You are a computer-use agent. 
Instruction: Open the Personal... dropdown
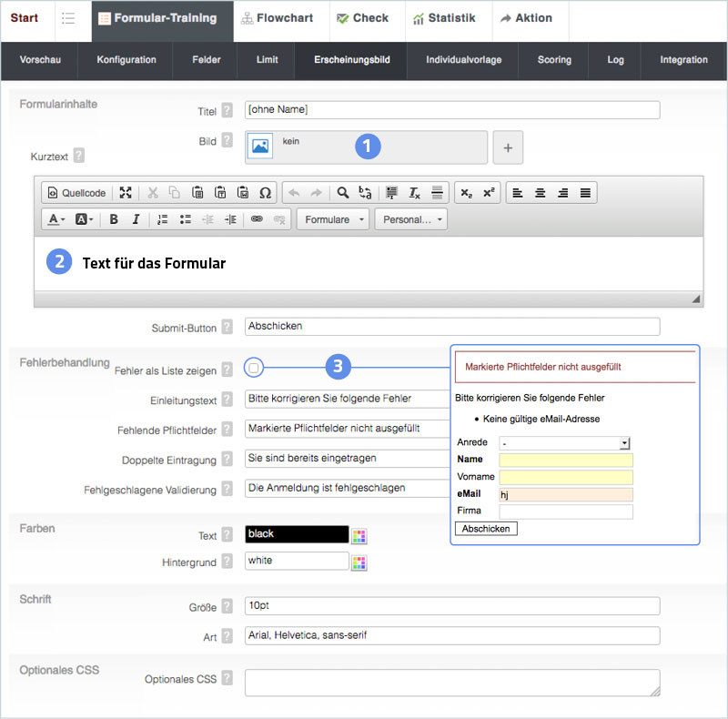[x=411, y=219]
